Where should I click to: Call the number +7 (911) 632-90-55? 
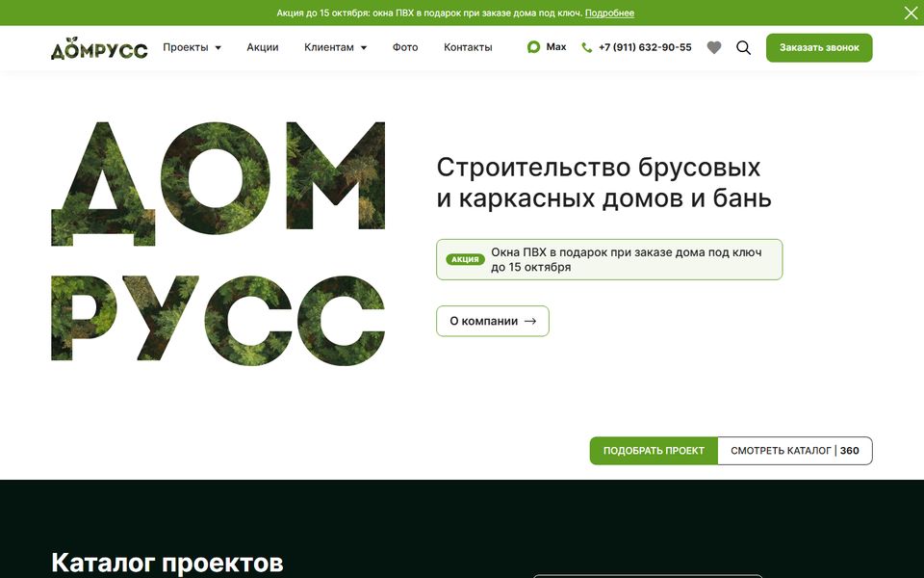[645, 47]
